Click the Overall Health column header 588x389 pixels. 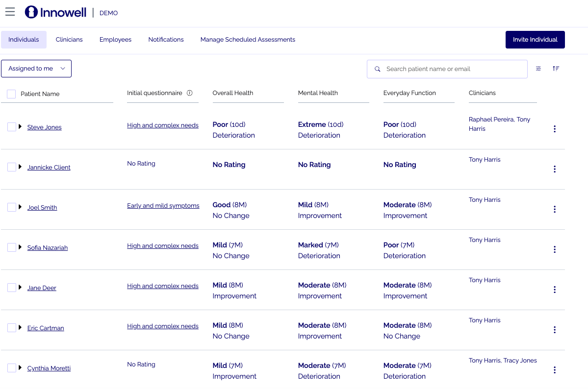[233, 93]
